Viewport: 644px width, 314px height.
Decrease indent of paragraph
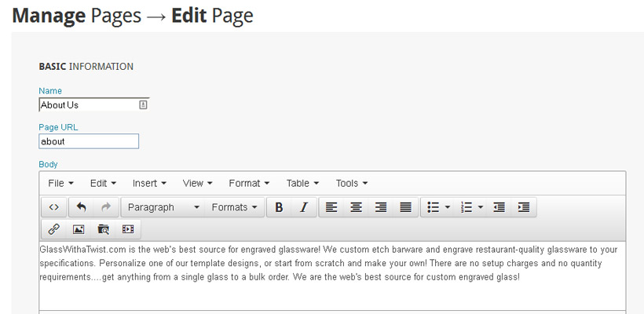(499, 207)
